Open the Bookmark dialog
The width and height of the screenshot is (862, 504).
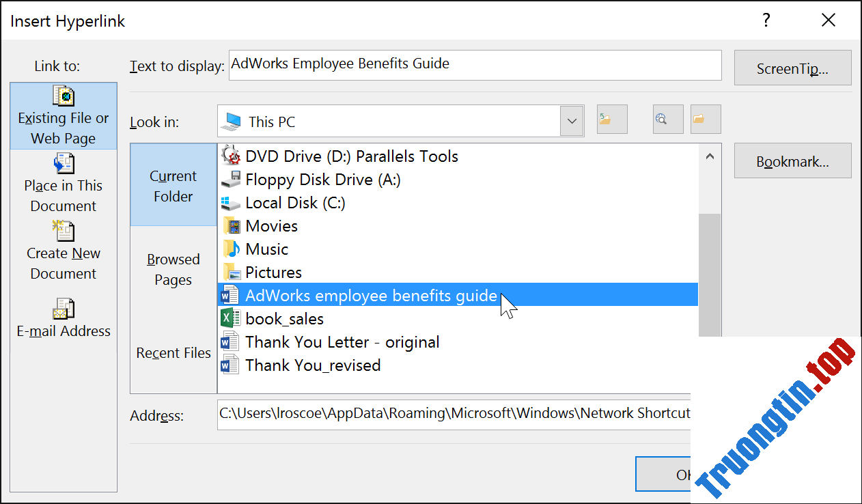point(792,160)
